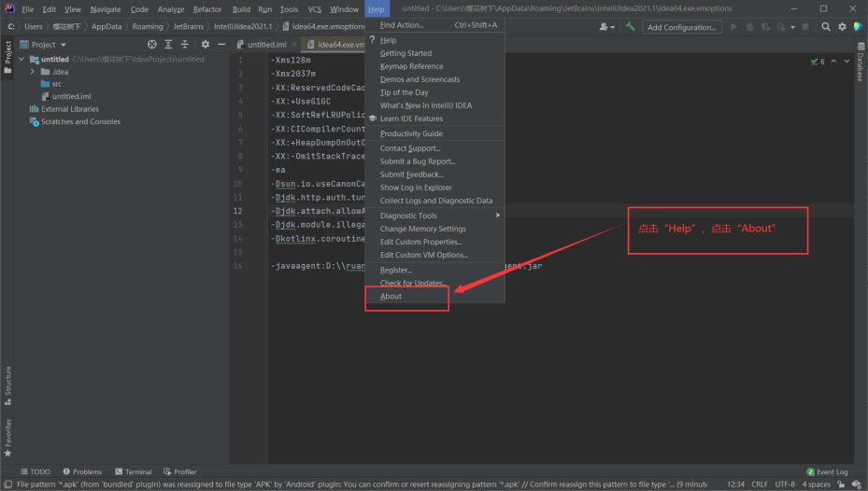Screen dimensions: 868x491
Task: Open the Terminal tool window
Action: tap(134, 471)
